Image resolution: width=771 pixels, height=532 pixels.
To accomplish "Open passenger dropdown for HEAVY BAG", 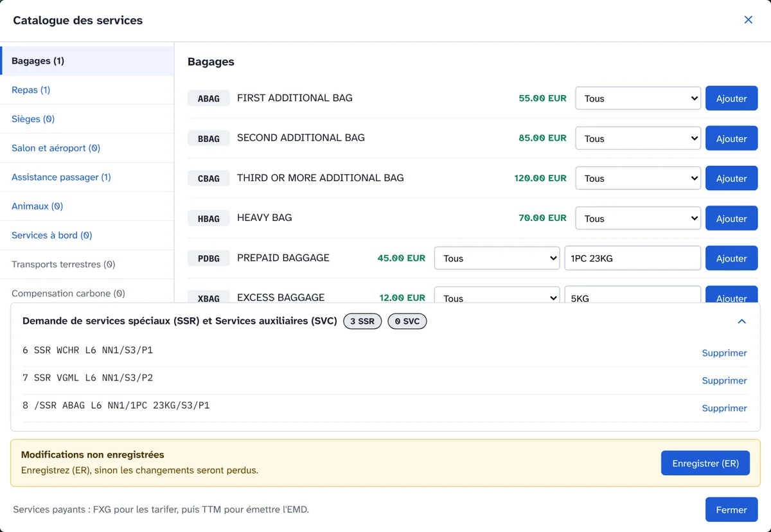I will tap(638, 218).
